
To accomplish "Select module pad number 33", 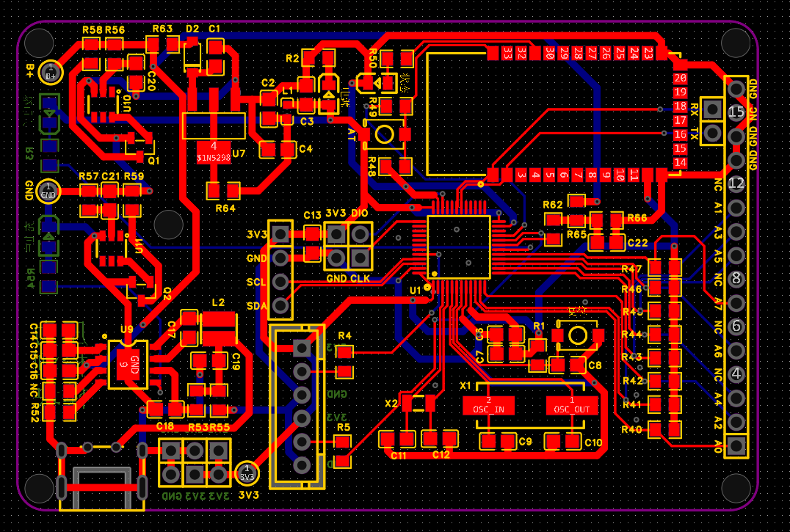I will 507,53.
